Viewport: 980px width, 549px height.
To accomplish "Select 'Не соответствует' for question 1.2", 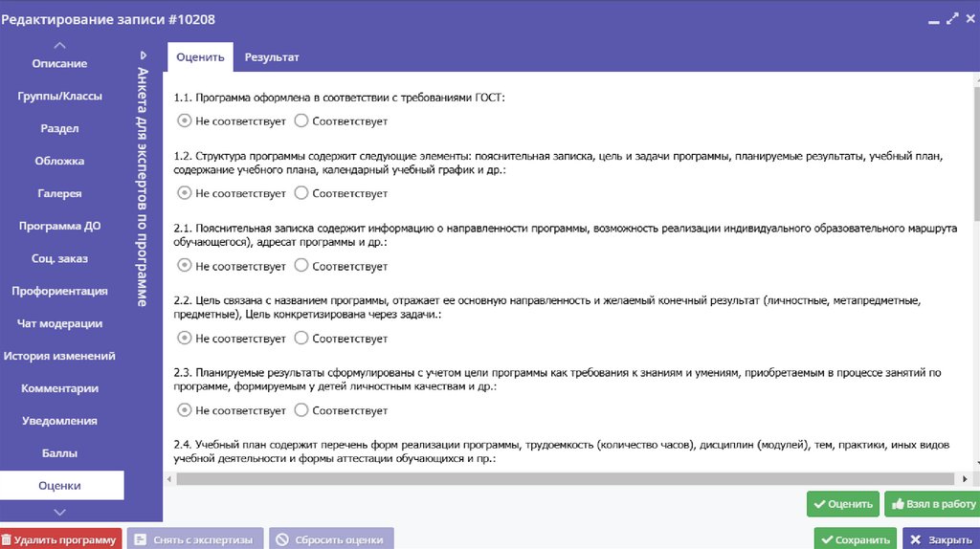I will pyautogui.click(x=184, y=193).
